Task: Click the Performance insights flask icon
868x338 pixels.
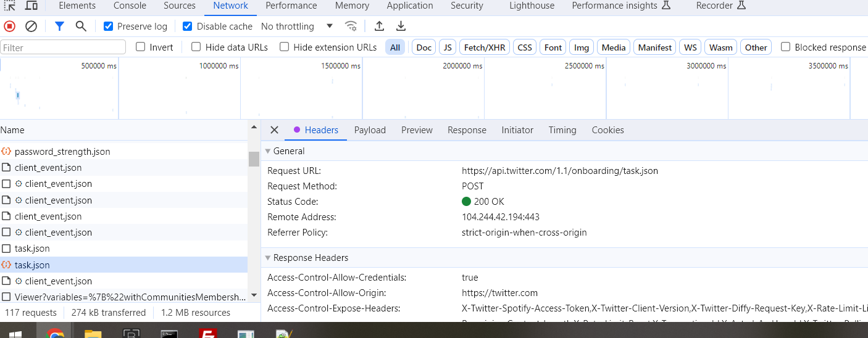Action: [666, 6]
